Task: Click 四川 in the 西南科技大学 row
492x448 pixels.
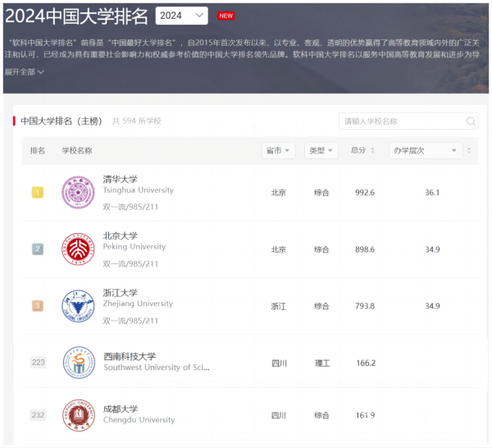Action: tap(279, 363)
